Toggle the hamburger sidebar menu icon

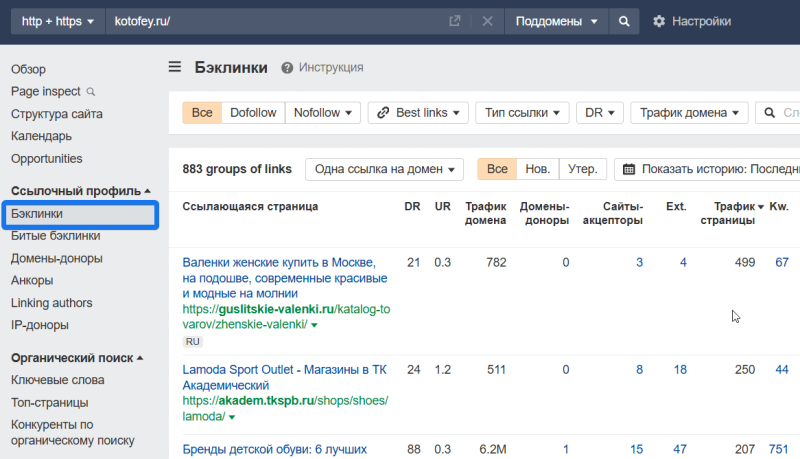point(175,67)
